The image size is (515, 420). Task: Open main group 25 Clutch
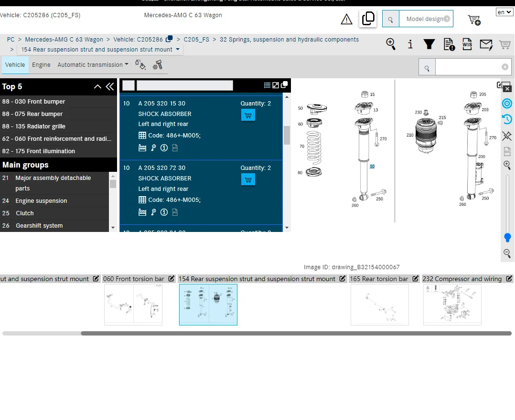[x=54, y=213]
